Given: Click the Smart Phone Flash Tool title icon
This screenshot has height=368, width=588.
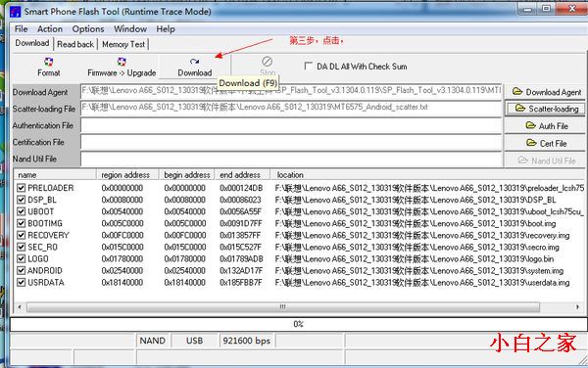Looking at the screenshot, I should pos(15,12).
